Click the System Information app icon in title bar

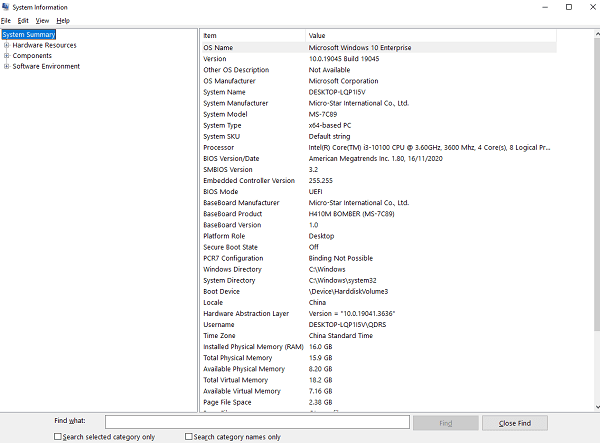tap(5, 7)
